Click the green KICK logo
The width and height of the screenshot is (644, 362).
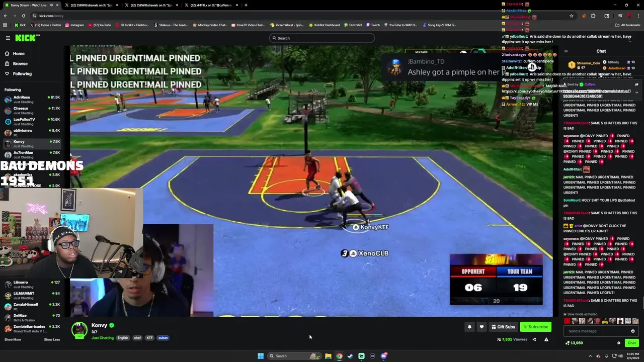click(x=27, y=38)
